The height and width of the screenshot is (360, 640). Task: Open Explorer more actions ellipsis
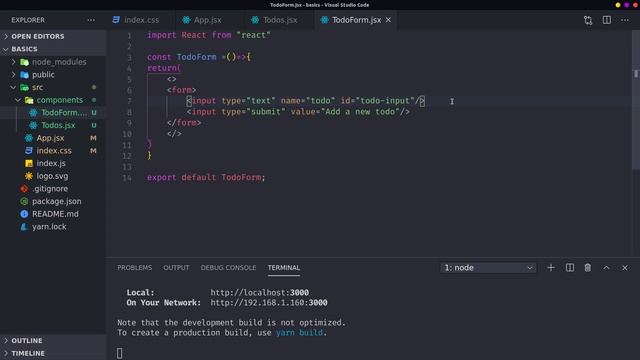pos(91,20)
